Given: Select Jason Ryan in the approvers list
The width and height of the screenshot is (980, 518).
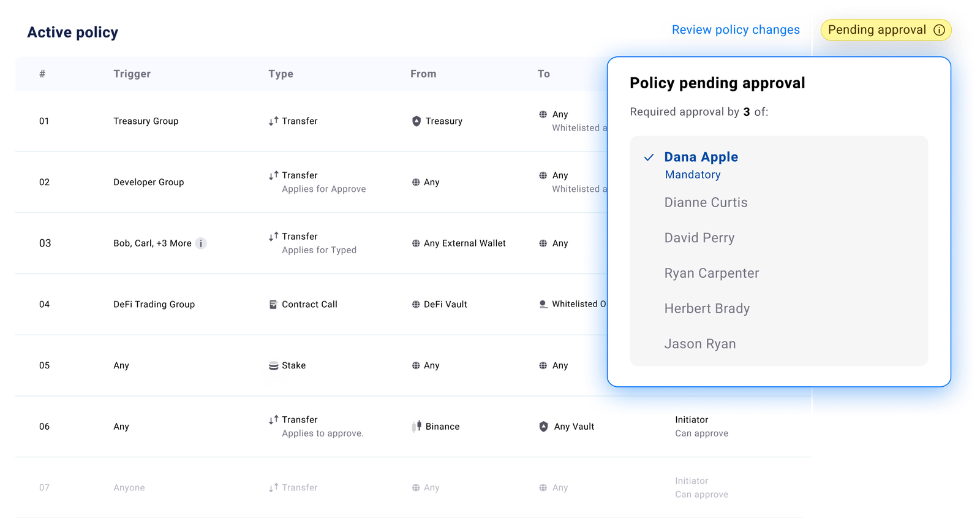Looking at the screenshot, I should tap(700, 344).
